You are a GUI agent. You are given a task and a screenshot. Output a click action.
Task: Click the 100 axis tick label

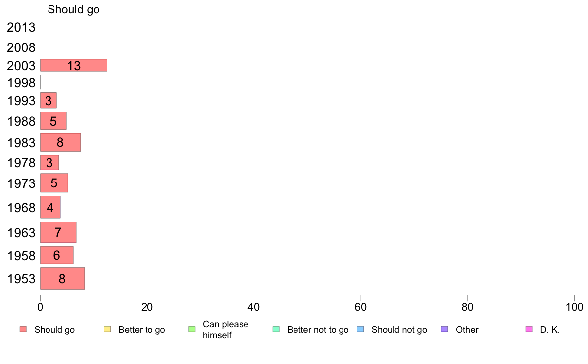coord(574,307)
